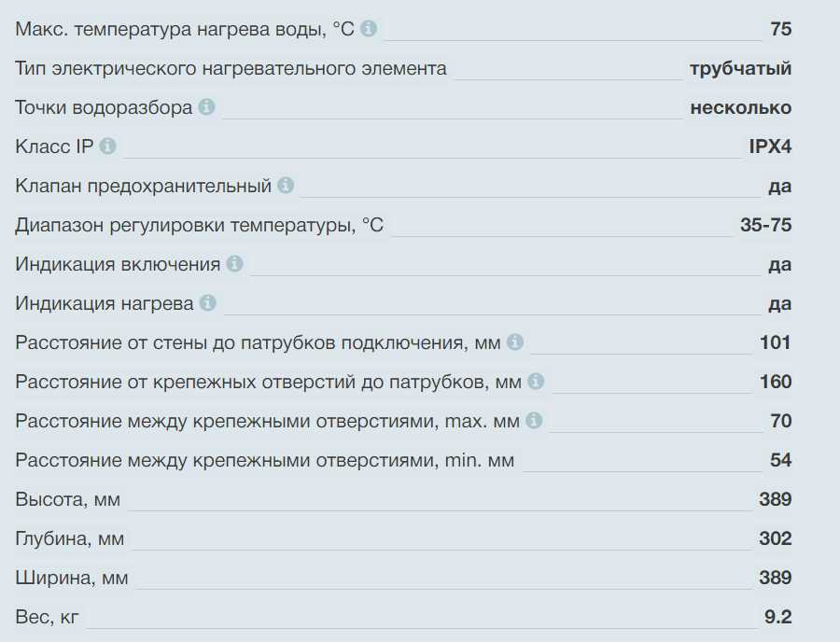This screenshot has height=642, width=840.
Task: Click the Тип электрического нагревательного элемента label
Action: 231,68
